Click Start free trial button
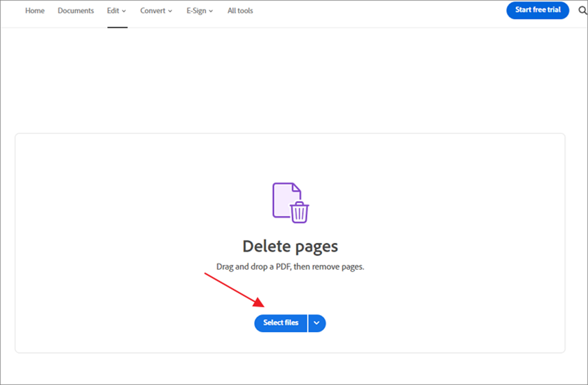 point(538,10)
